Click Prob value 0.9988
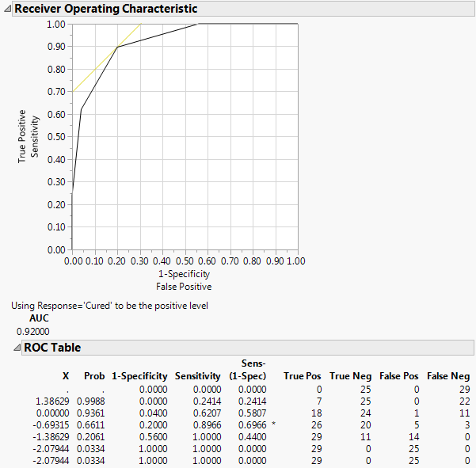Image resolution: width=476 pixels, height=468 pixels. [x=91, y=401]
